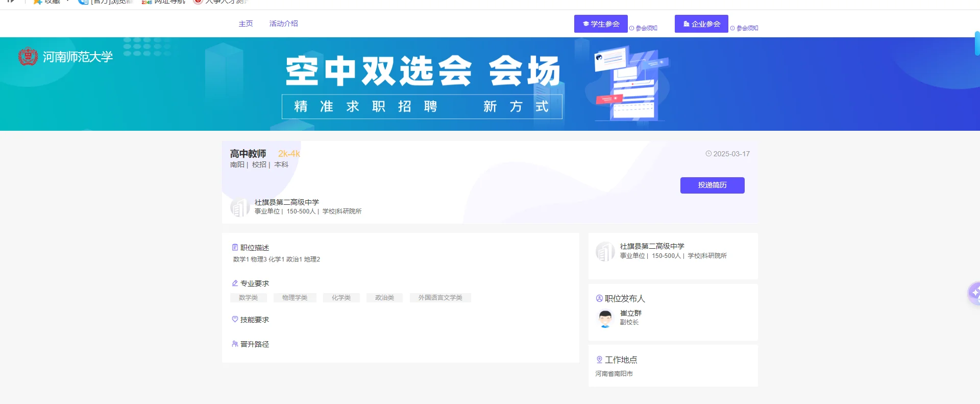The image size is (980, 404).
Task: Click the 南阳 location tag under job title
Action: coord(237,164)
